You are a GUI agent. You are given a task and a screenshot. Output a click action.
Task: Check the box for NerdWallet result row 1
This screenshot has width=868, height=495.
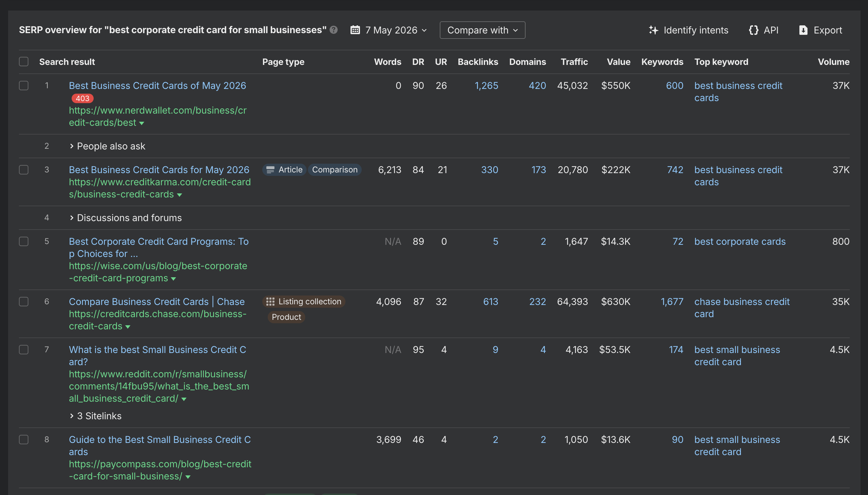23,85
